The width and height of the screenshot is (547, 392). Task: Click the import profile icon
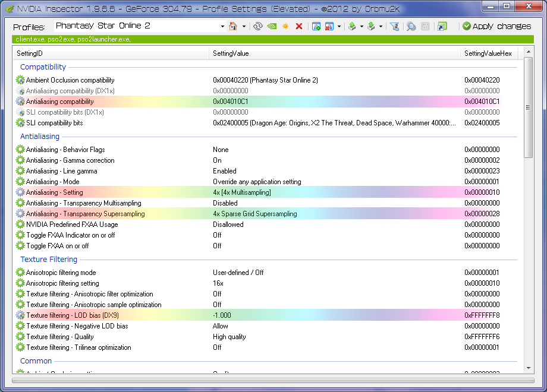point(371,26)
